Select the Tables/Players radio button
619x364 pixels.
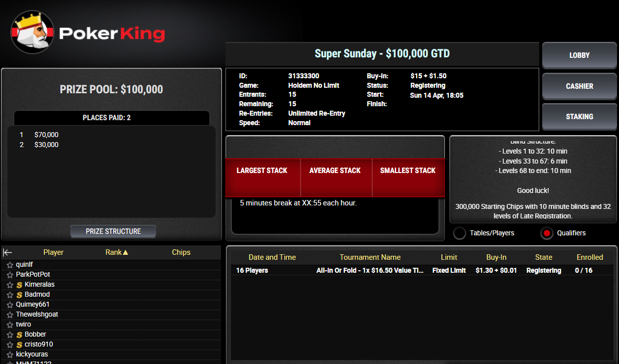(x=459, y=233)
